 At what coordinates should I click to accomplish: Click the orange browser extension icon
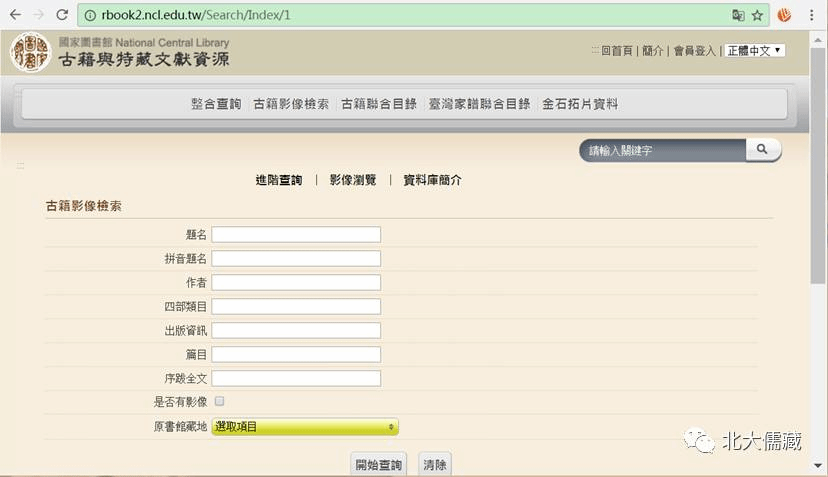785,15
